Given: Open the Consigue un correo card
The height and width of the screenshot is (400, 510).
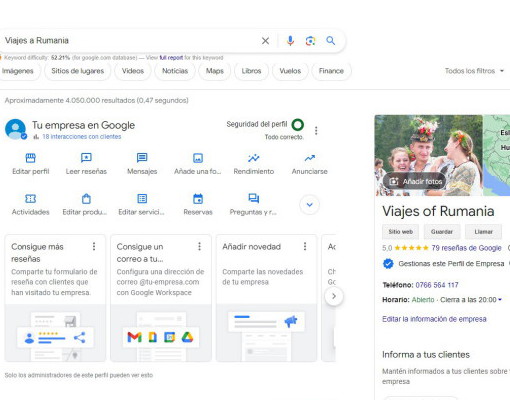Looking at the screenshot, I should click(161, 298).
